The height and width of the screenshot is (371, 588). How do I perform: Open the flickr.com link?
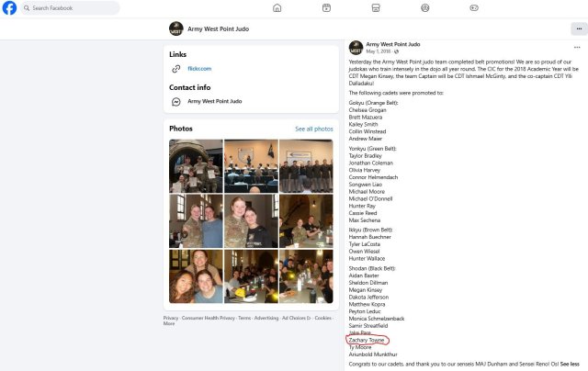click(199, 69)
